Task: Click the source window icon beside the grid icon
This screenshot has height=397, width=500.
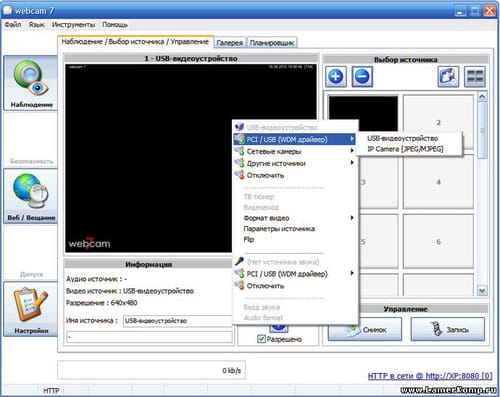Action: click(x=448, y=77)
